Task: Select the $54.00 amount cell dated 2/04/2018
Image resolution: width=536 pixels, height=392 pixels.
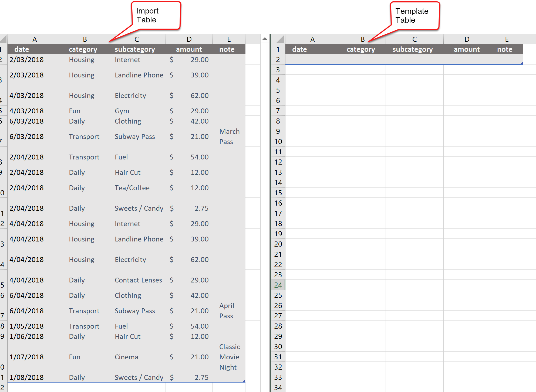Action: 189,157
